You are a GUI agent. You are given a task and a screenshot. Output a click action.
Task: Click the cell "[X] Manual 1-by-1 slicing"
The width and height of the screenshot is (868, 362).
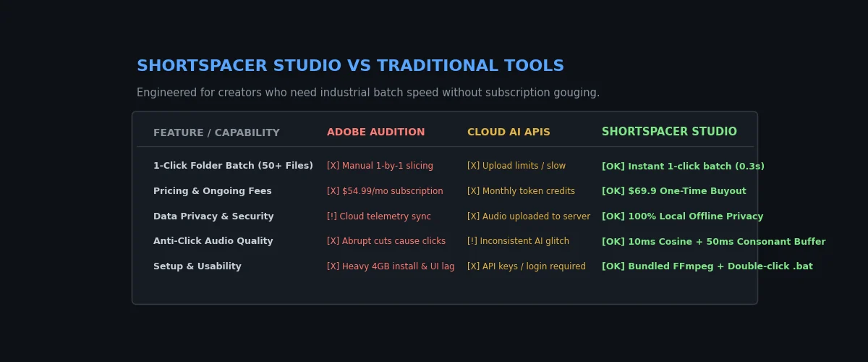(x=380, y=166)
